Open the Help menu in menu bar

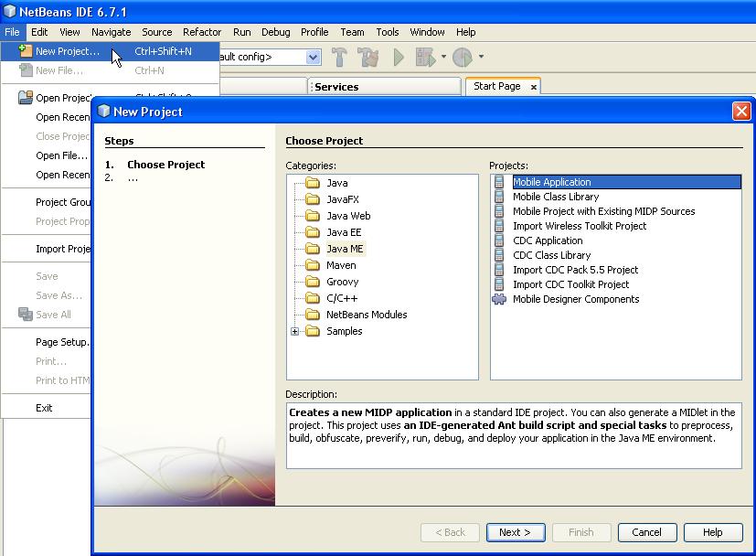pyautogui.click(x=465, y=32)
